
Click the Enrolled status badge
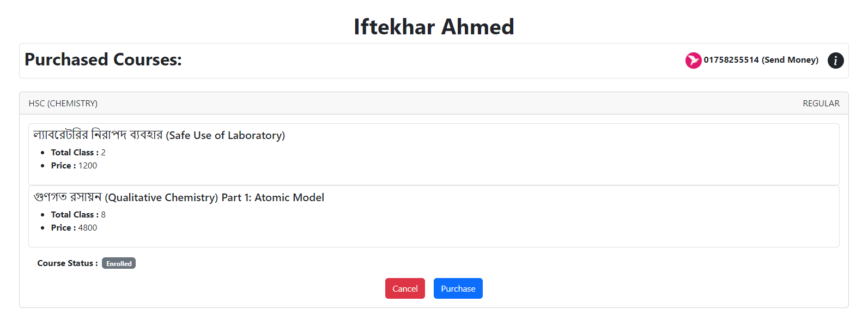[x=119, y=263]
